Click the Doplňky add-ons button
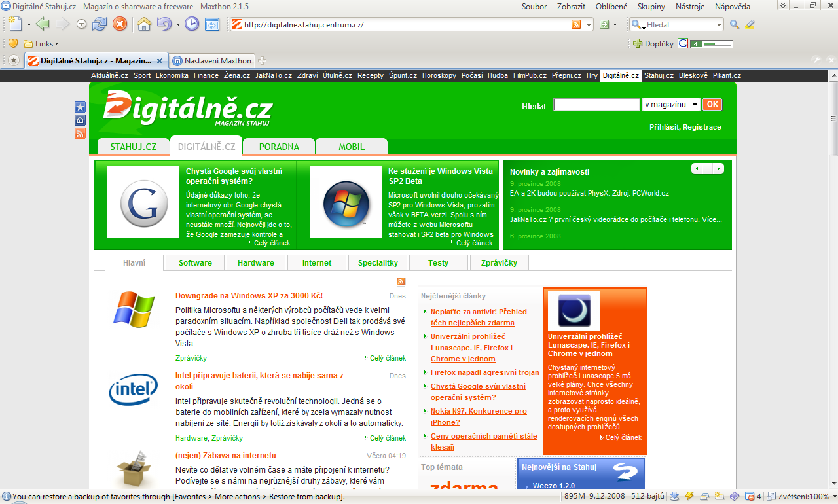The height and width of the screenshot is (504, 838). click(653, 44)
